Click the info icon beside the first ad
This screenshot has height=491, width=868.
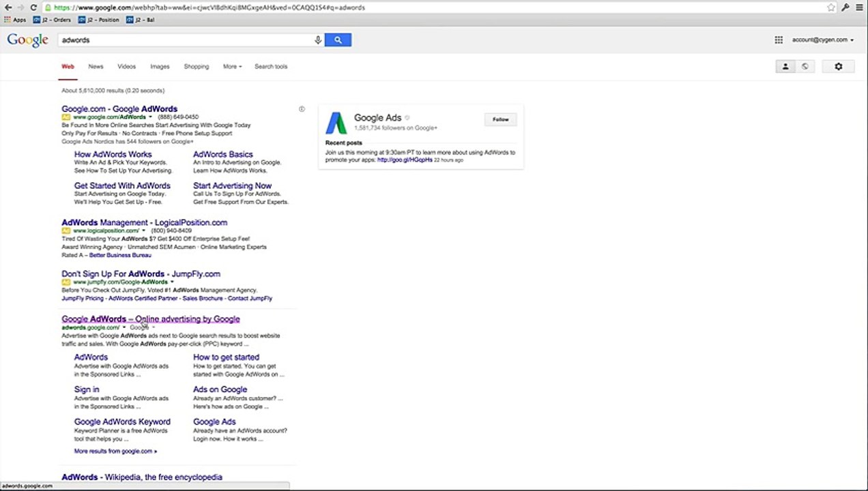pyautogui.click(x=302, y=109)
